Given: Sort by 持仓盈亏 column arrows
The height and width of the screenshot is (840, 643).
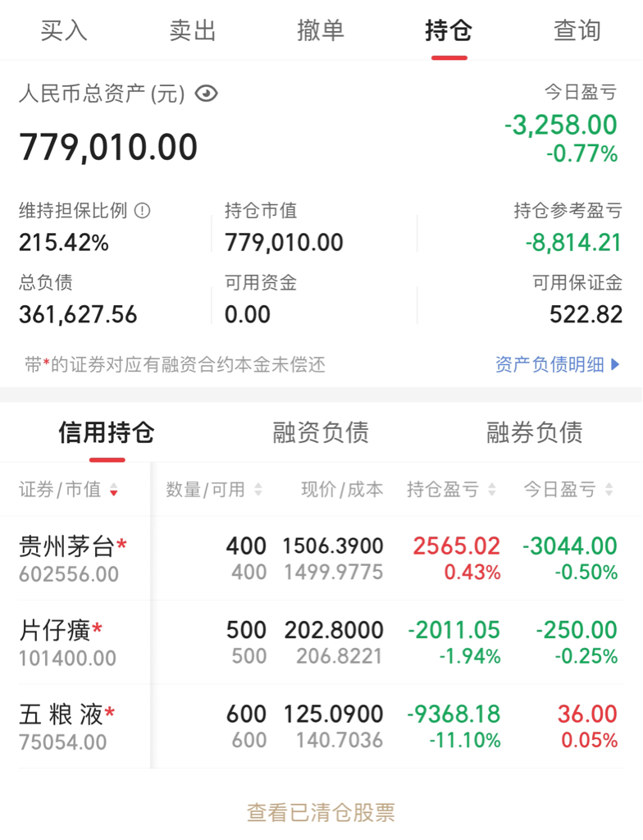Looking at the screenshot, I should click(492, 490).
